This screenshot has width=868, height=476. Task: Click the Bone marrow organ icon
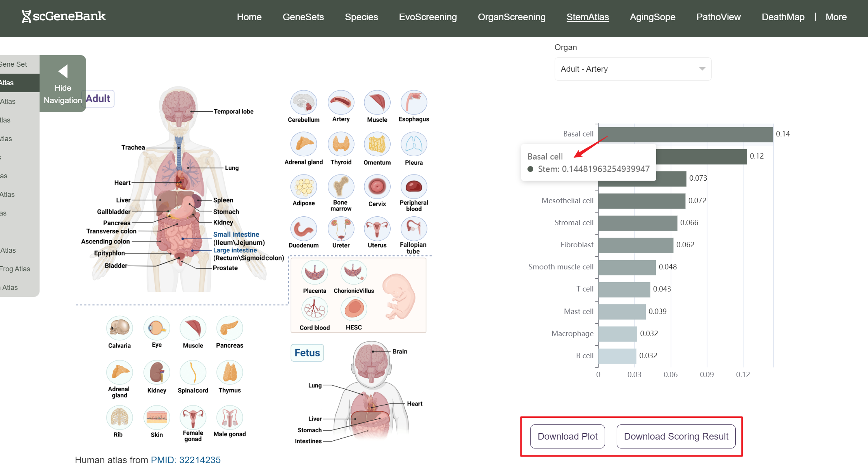(x=341, y=186)
